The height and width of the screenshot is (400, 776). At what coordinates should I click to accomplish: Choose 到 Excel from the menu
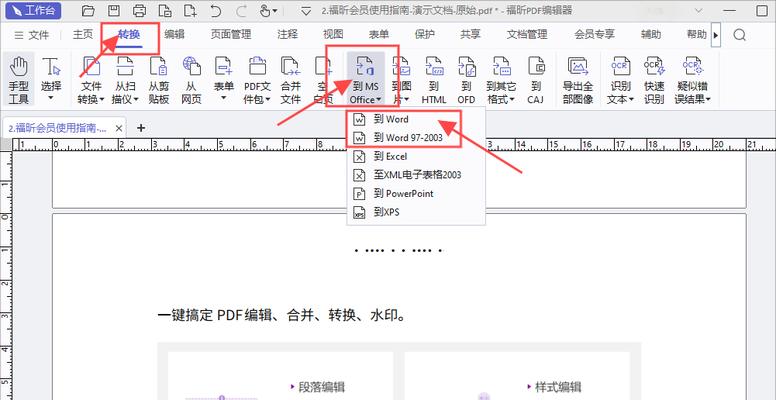click(x=416, y=156)
